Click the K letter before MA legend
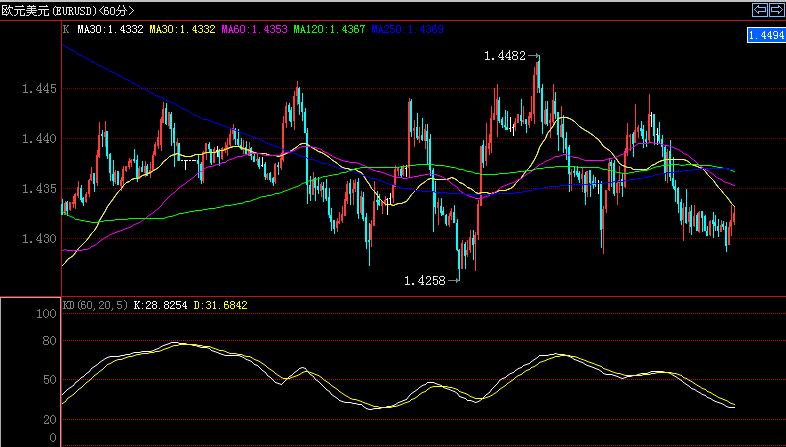The image size is (786, 447). [x=66, y=30]
